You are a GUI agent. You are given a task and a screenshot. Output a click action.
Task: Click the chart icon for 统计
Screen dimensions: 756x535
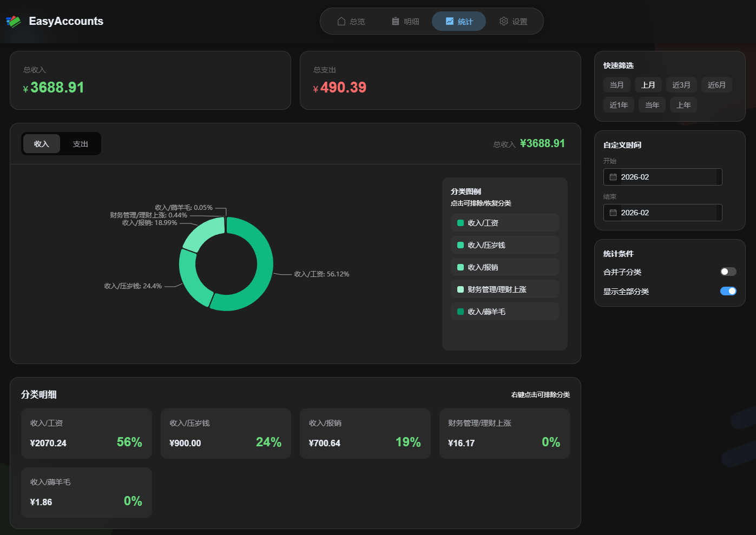(x=450, y=22)
